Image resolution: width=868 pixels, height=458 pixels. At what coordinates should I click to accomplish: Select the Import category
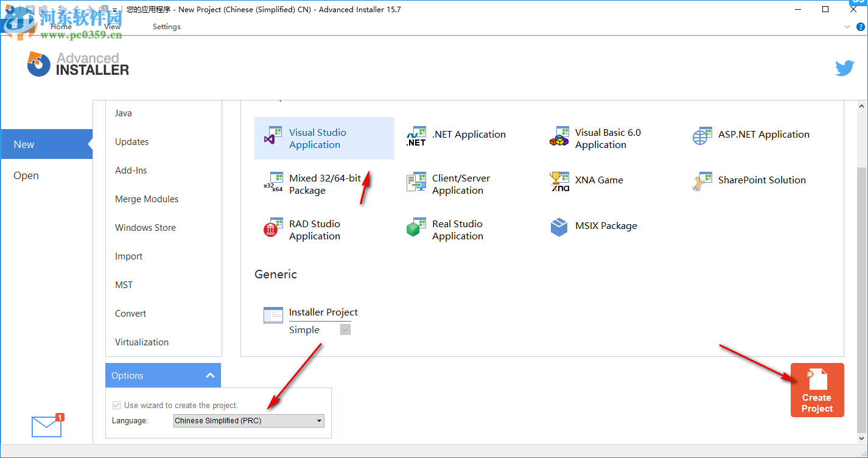129,256
